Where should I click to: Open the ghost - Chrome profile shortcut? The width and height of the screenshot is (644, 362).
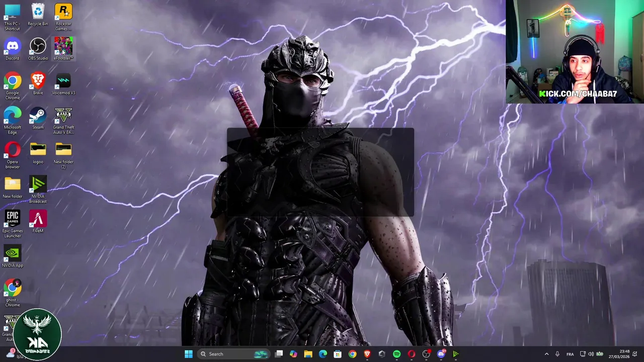pos(12,293)
